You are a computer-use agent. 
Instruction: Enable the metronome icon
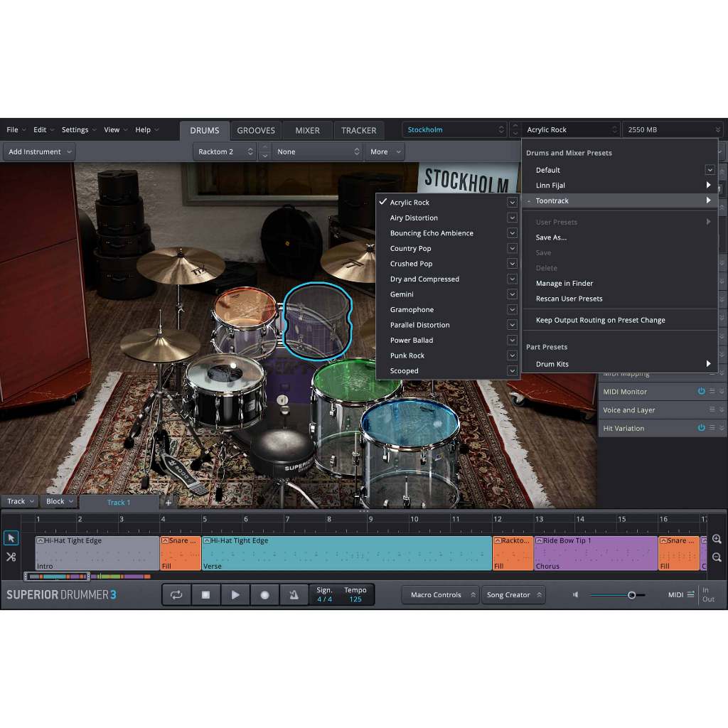294,595
